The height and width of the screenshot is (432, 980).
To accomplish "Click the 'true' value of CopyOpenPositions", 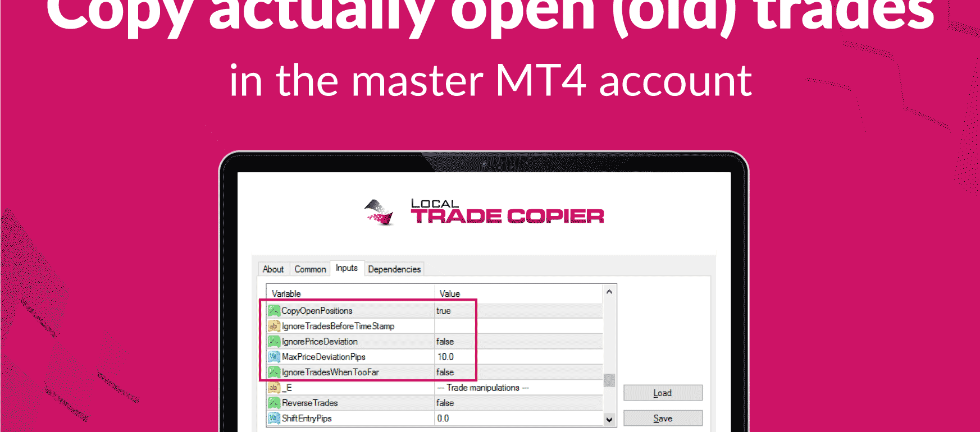I will 444,311.
